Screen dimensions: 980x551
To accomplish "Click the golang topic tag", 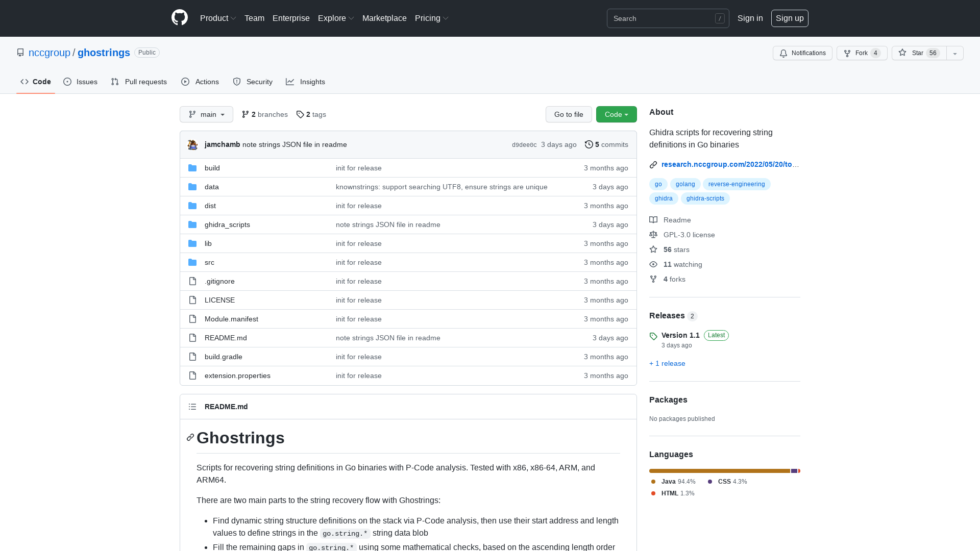I will pos(685,184).
